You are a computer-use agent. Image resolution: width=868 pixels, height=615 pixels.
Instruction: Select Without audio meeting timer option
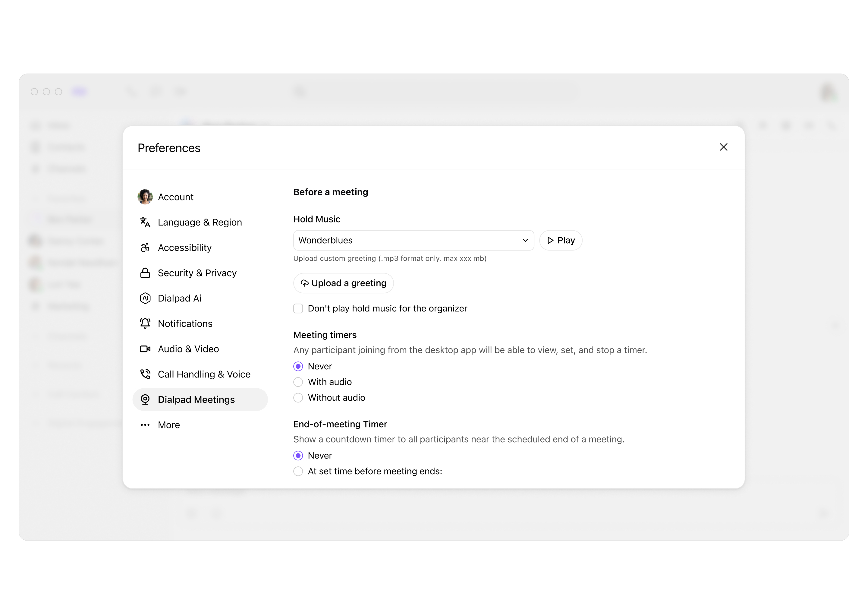point(298,398)
